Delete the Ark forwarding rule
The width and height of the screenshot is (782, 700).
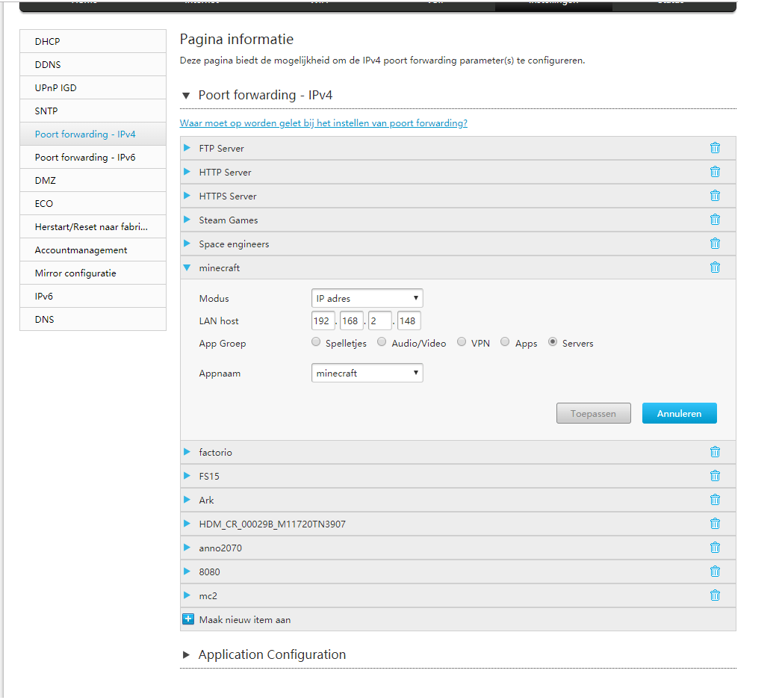point(715,500)
